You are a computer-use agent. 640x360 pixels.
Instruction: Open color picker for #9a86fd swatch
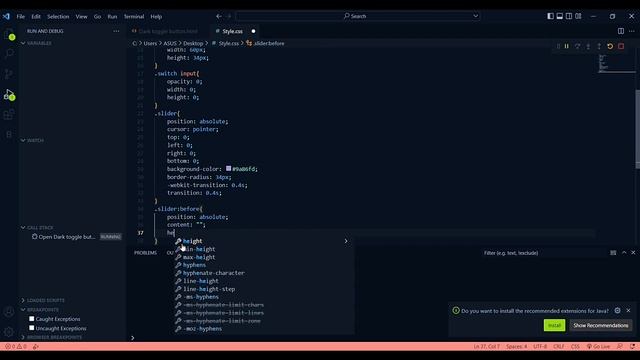point(229,169)
